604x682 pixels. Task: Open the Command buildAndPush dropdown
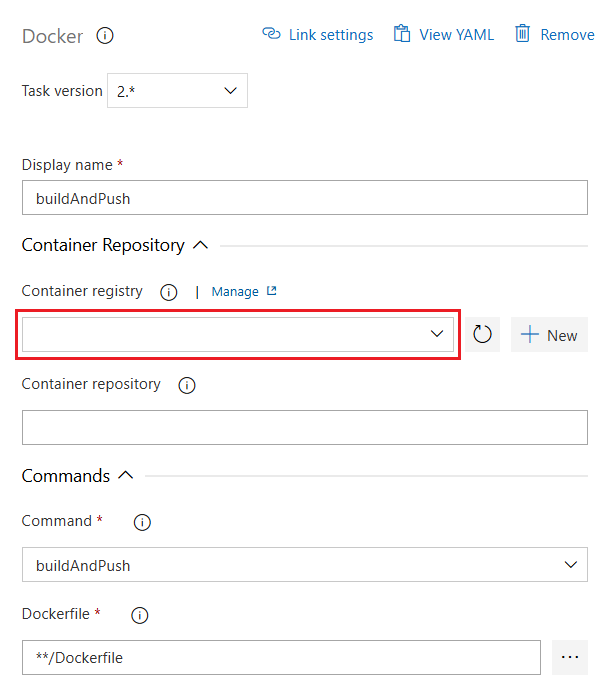304,565
